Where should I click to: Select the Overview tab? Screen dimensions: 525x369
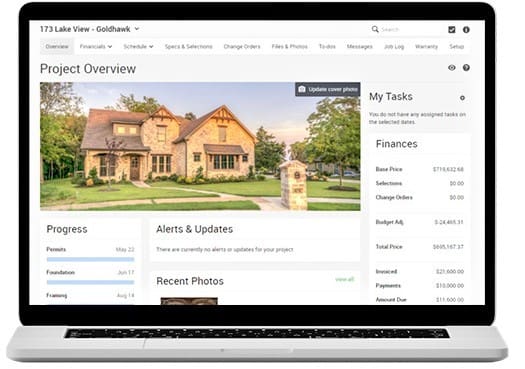(x=57, y=46)
